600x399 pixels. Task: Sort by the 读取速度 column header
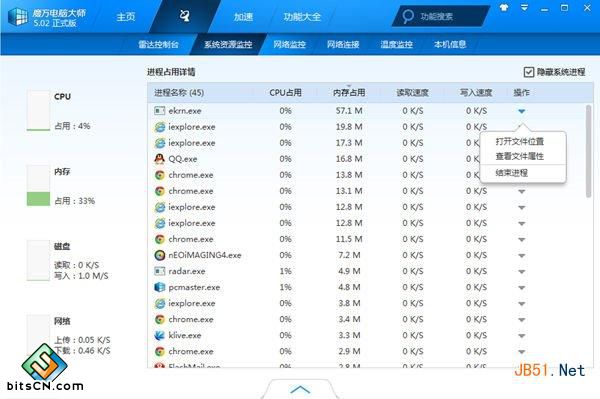pyautogui.click(x=412, y=93)
